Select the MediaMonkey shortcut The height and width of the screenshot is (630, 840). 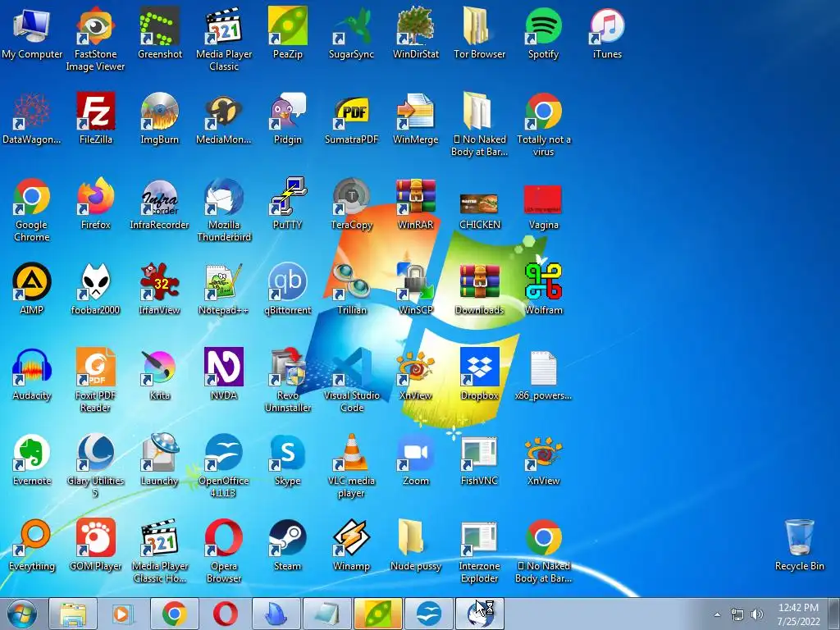(223, 118)
